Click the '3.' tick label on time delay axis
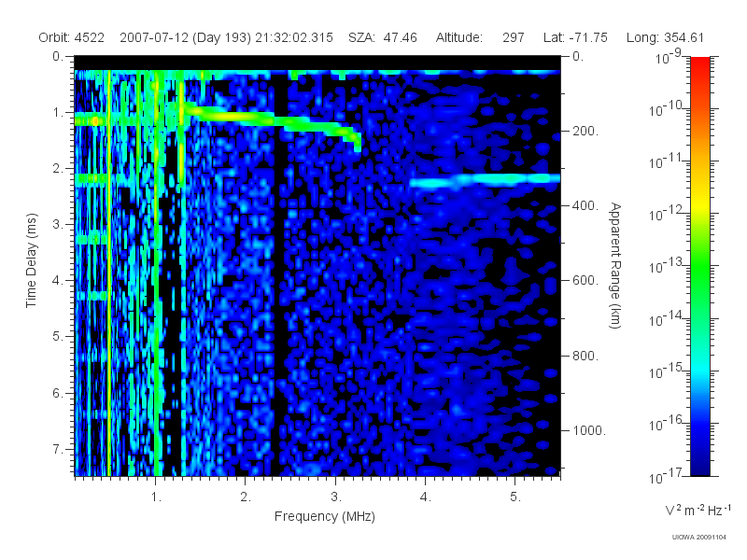Image resolution: width=747 pixels, height=560 pixels. click(x=58, y=224)
